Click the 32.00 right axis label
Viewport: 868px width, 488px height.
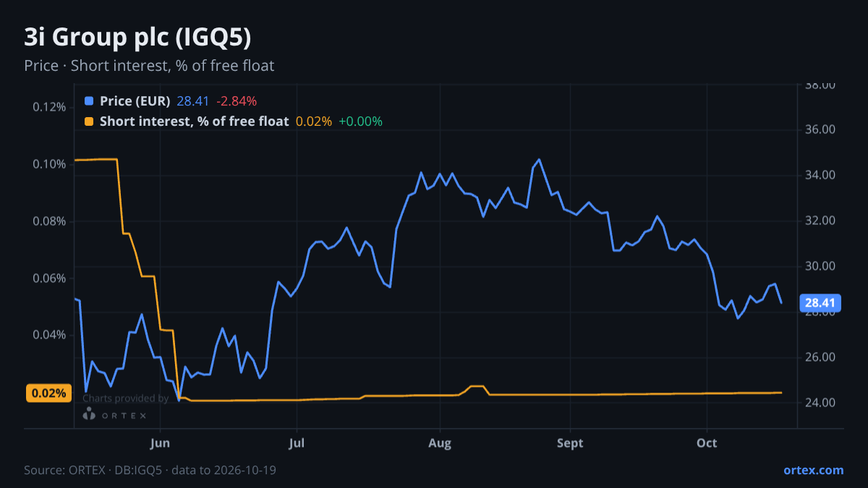pos(820,221)
